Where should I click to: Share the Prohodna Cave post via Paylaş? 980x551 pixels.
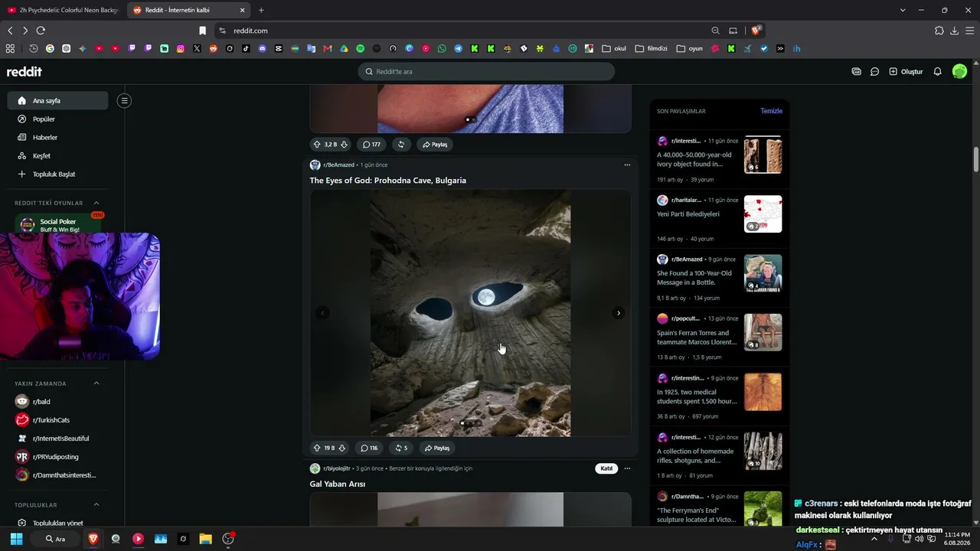[x=436, y=448]
